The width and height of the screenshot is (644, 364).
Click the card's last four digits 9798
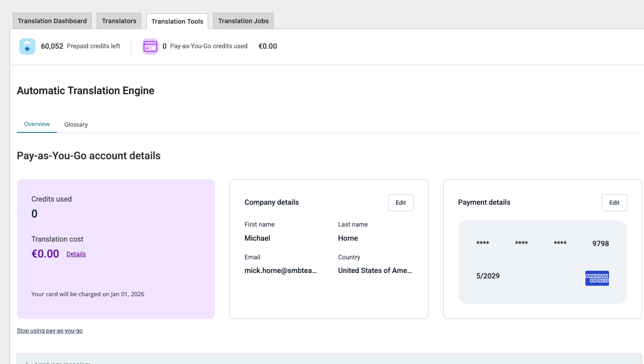(x=600, y=243)
